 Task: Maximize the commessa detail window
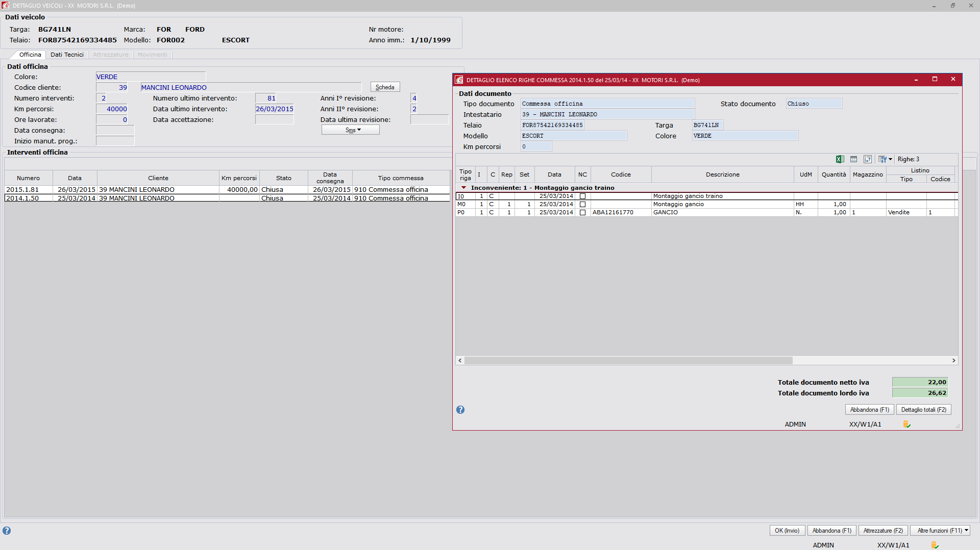coord(935,79)
